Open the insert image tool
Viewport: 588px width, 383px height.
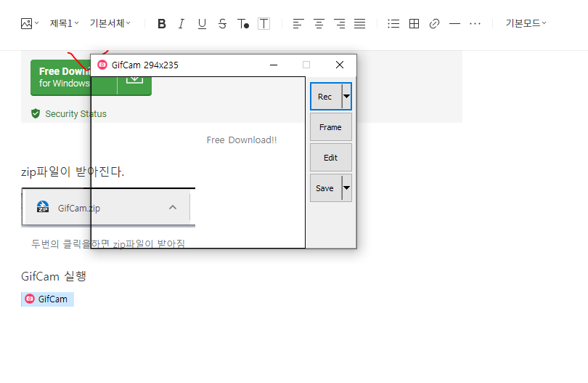point(26,24)
